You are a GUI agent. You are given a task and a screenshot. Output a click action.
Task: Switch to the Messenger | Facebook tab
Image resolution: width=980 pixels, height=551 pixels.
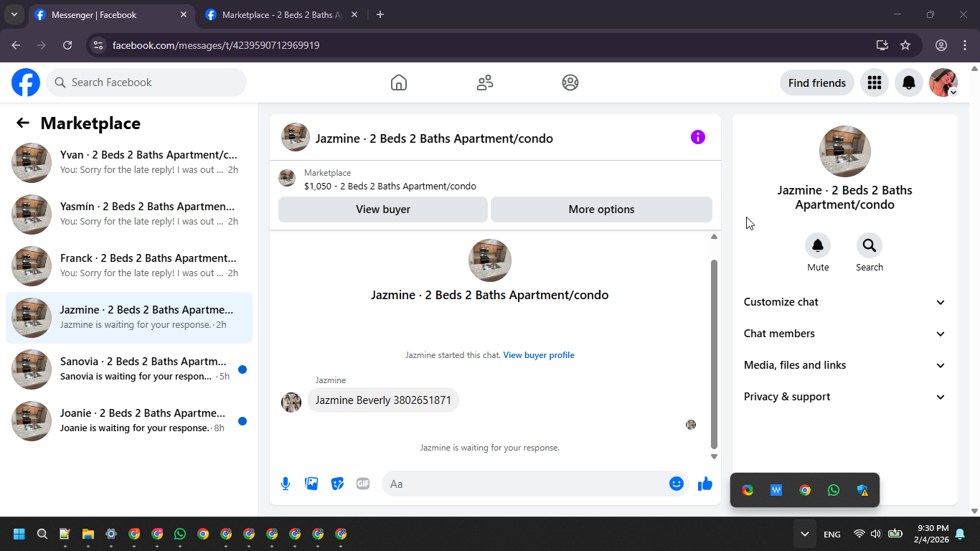pos(112,15)
